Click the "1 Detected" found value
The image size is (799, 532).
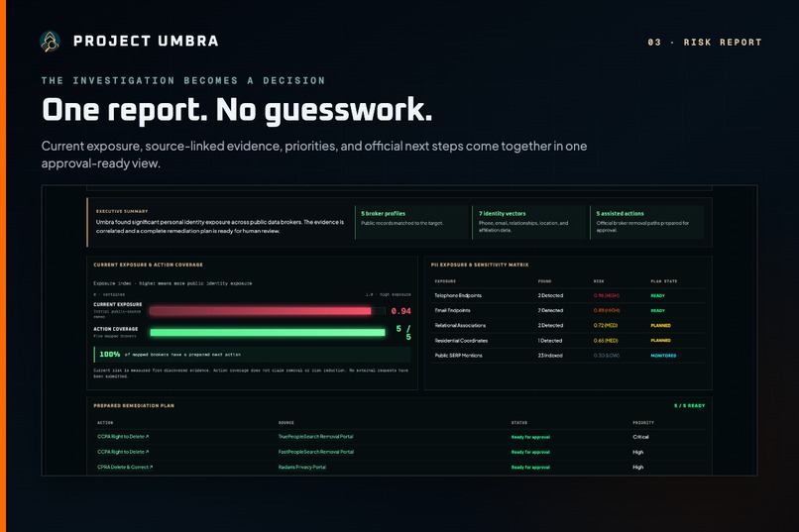point(550,341)
